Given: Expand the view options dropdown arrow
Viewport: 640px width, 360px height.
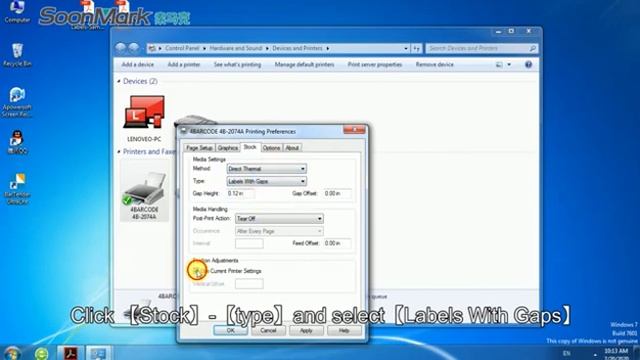Looking at the screenshot, I should [509, 64].
